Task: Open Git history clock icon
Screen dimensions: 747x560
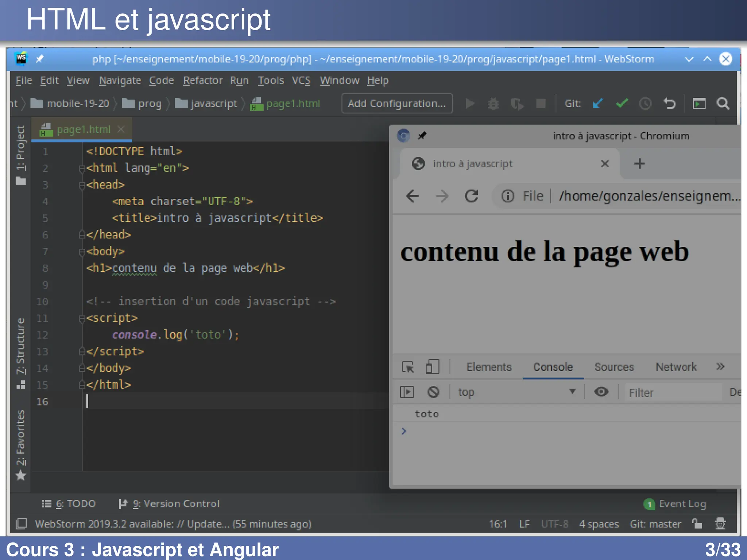Action: tap(645, 104)
